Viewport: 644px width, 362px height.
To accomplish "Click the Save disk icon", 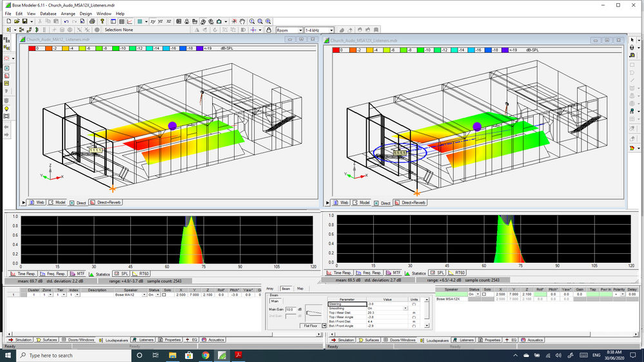I will click(24, 21).
